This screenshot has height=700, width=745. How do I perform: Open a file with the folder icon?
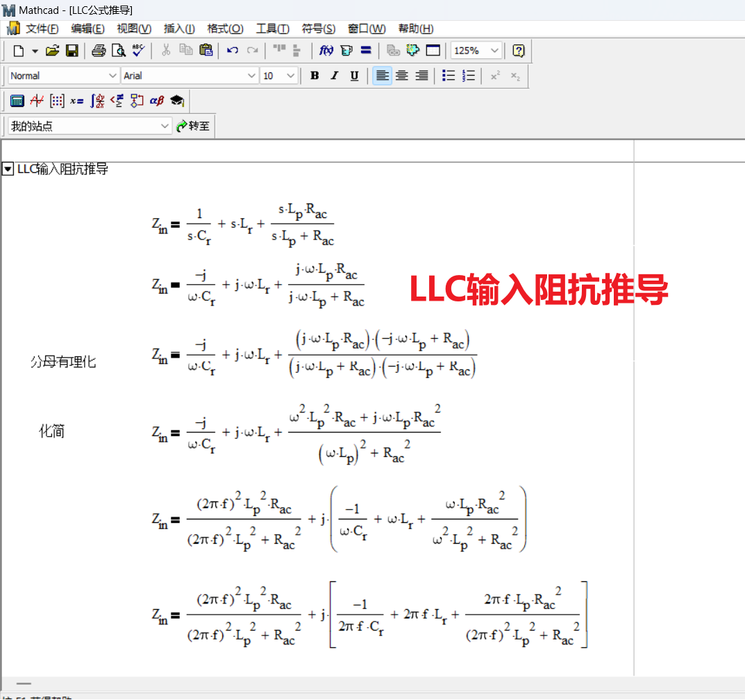(52, 51)
